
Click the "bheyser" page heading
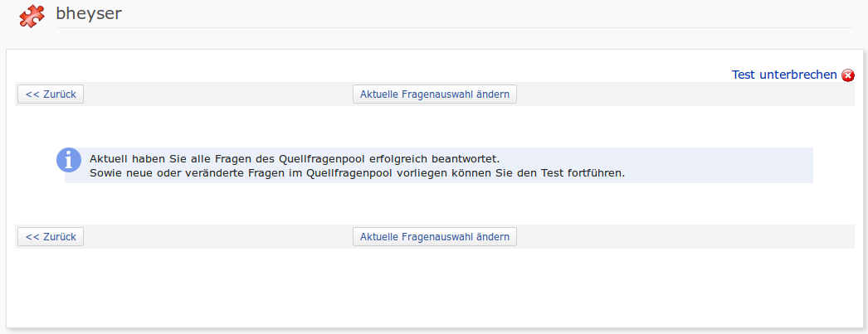pyautogui.click(x=89, y=13)
